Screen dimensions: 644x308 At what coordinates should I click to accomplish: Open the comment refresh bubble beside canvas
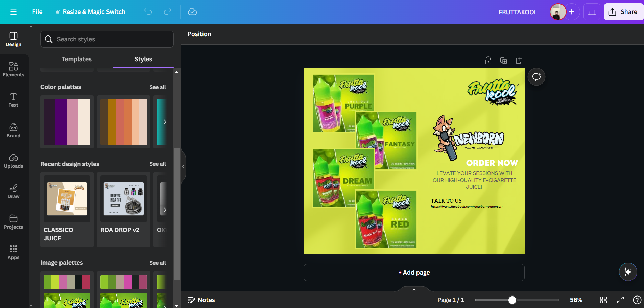(x=536, y=77)
